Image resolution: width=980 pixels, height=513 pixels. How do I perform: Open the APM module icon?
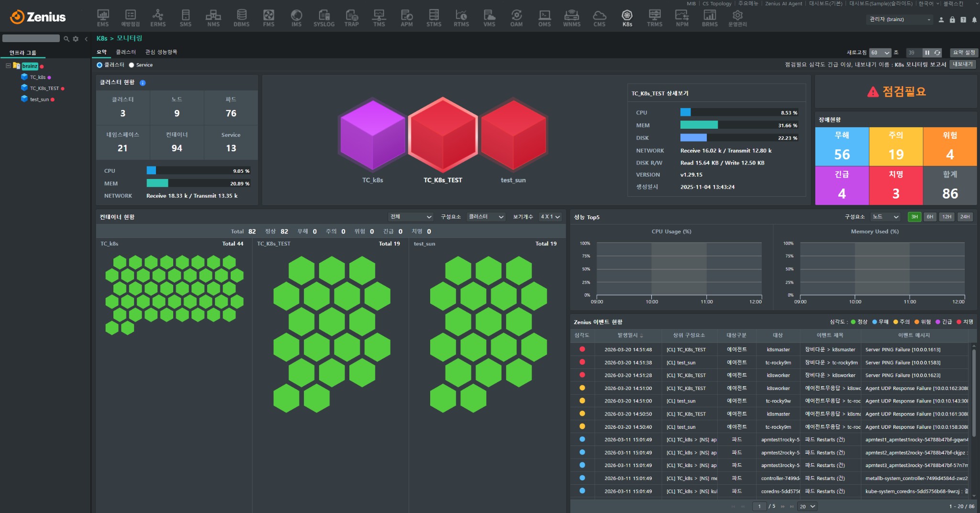click(407, 18)
